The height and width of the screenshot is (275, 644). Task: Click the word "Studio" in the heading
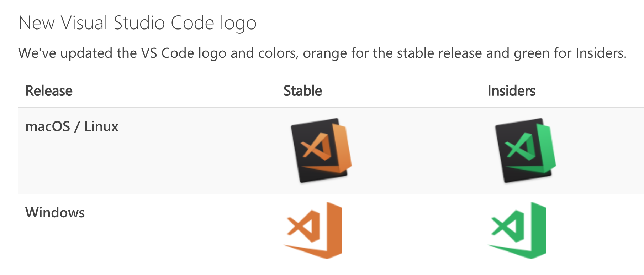point(139,23)
